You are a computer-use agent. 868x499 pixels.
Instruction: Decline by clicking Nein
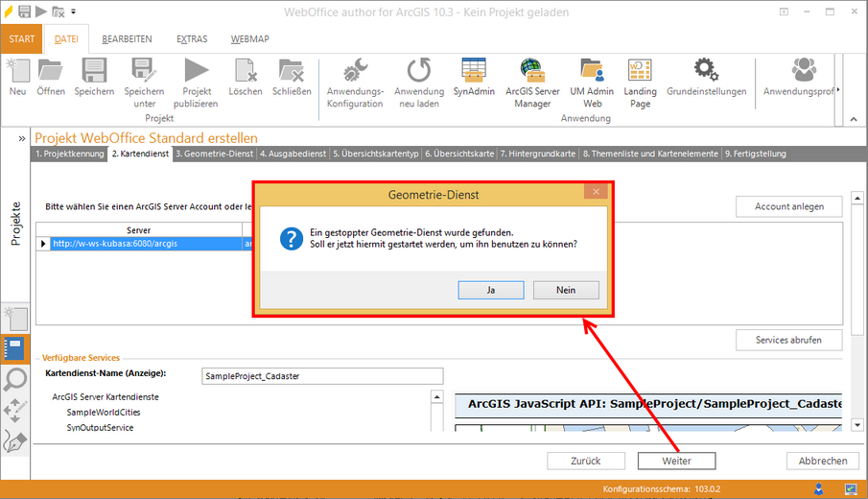pyautogui.click(x=566, y=289)
